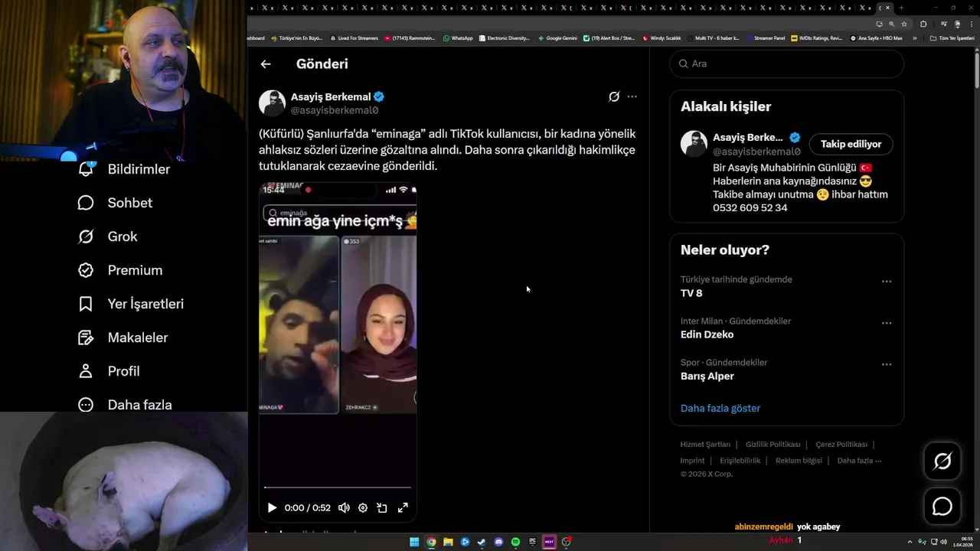
Task: Open Makaleler in the sidebar
Action: point(122,337)
